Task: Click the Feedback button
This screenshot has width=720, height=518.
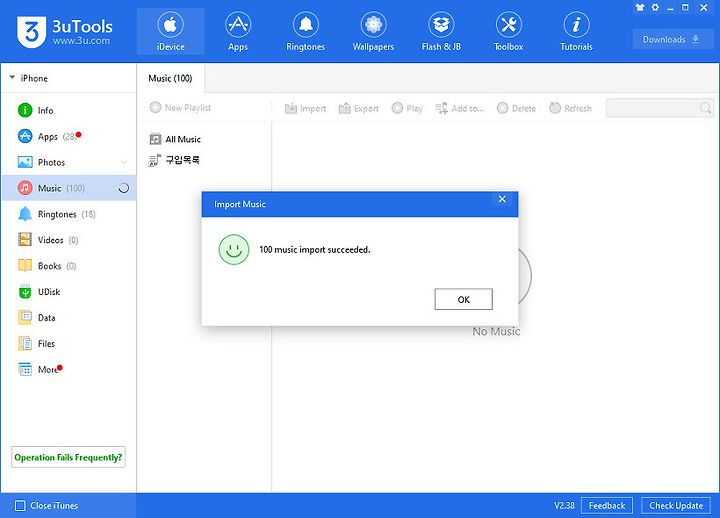Action: click(x=607, y=506)
